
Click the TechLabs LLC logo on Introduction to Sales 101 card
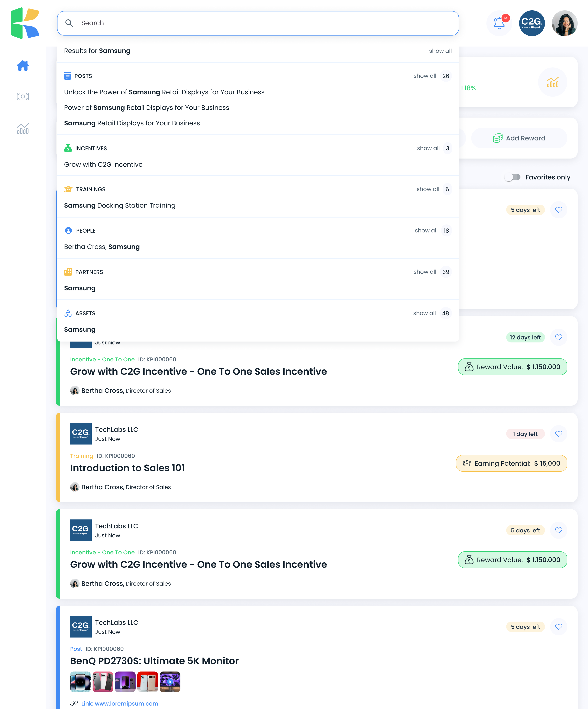click(81, 434)
